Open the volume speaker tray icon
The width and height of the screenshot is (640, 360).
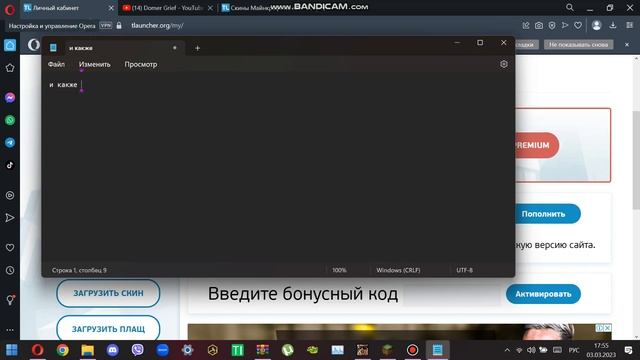(x=531, y=350)
